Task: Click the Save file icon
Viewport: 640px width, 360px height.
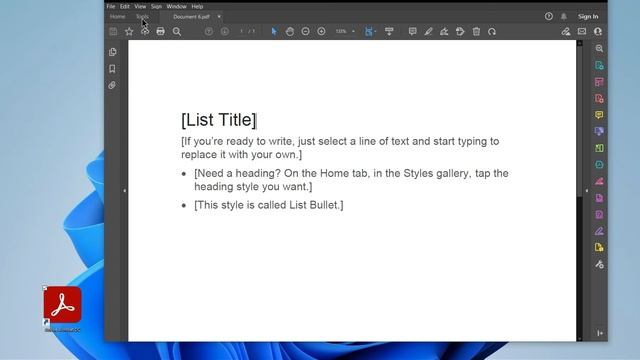Action: click(113, 31)
